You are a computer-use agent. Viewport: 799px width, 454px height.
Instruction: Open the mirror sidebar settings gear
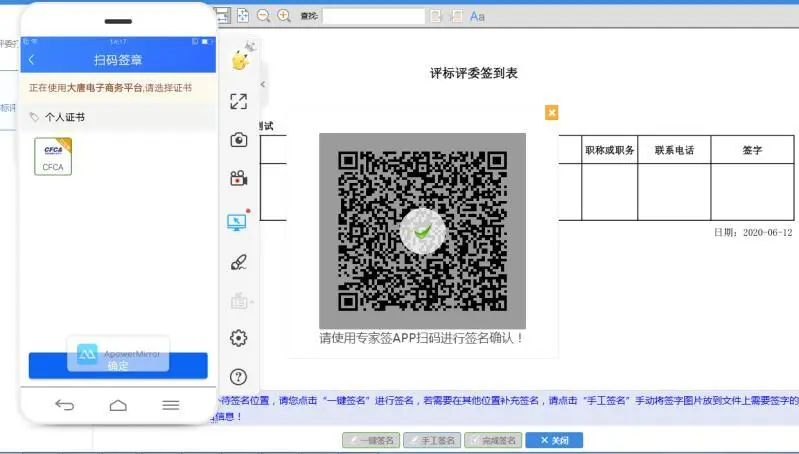pyautogui.click(x=238, y=338)
